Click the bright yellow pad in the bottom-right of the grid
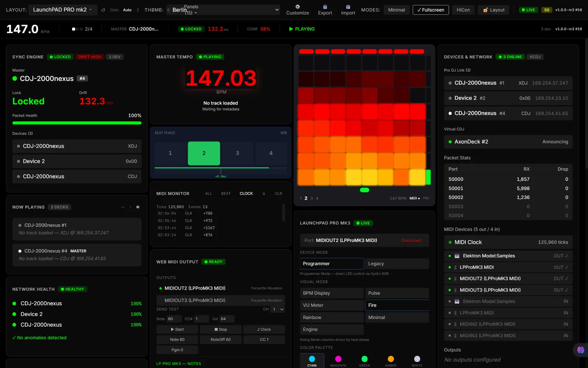Image resolution: width=588 pixels, height=368 pixels. click(x=417, y=177)
